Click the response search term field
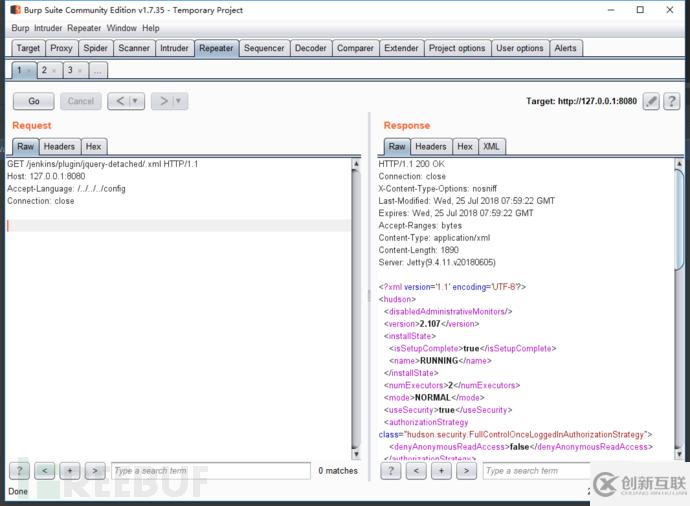Viewport: 690px width, 506px height. pos(536,471)
